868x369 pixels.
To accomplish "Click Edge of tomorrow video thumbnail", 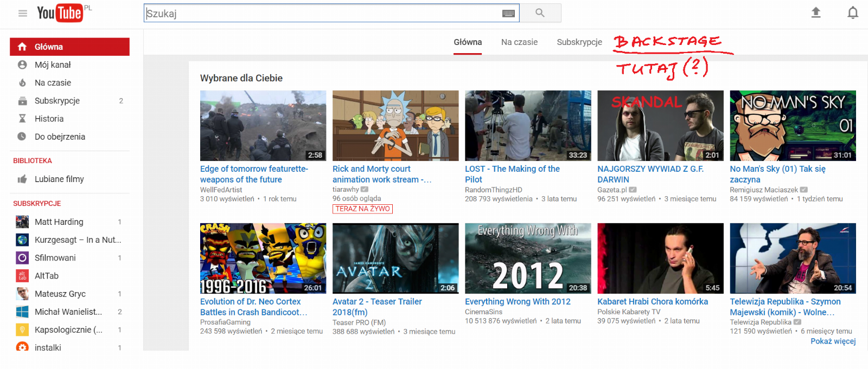I will [x=263, y=126].
